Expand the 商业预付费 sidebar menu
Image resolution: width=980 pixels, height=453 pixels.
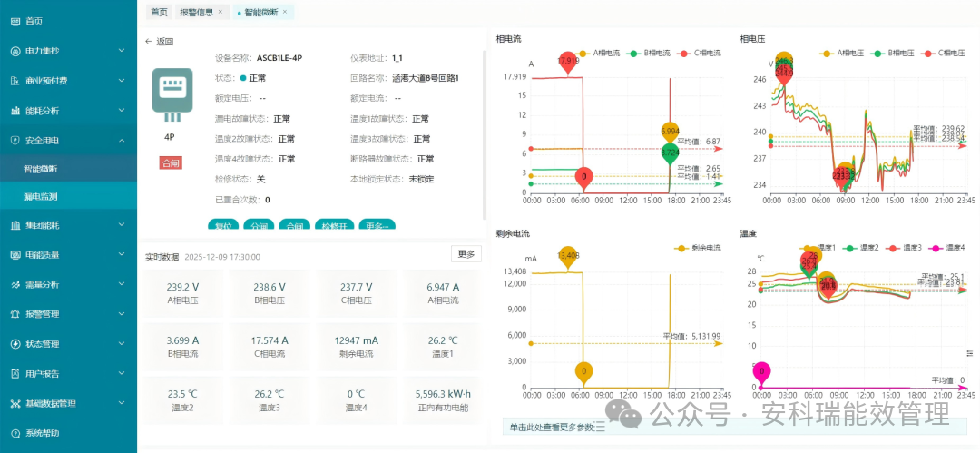[x=122, y=81]
